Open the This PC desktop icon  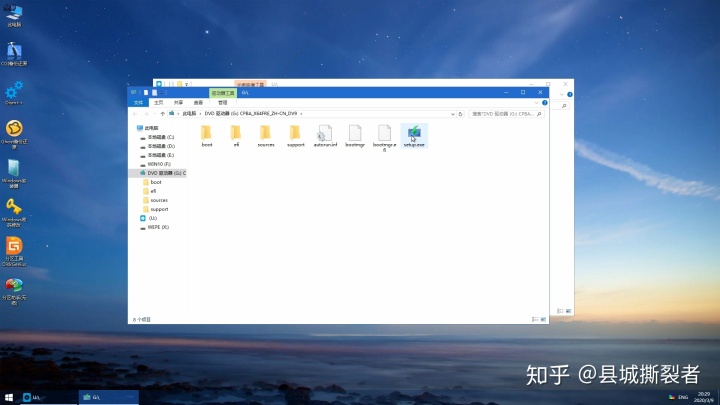[x=14, y=15]
